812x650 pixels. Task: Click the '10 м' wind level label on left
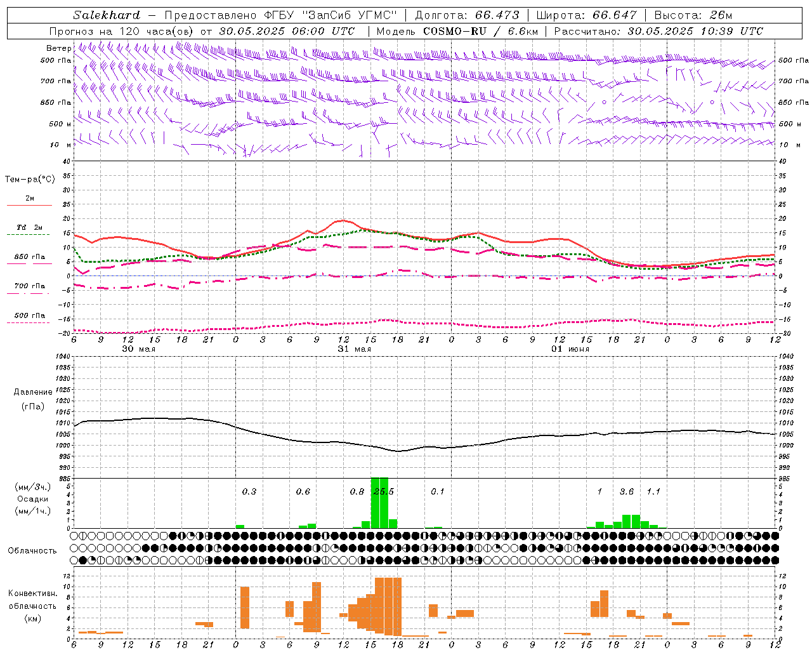(x=61, y=145)
